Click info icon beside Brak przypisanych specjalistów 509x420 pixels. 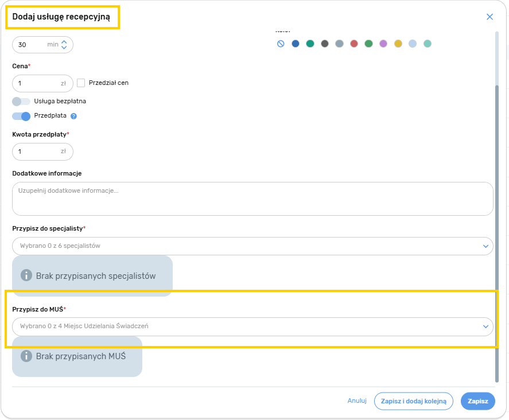tap(26, 275)
